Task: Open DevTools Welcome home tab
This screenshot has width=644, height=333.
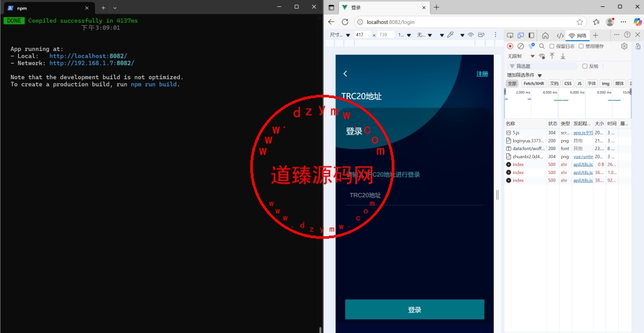Action: pyautogui.click(x=545, y=35)
